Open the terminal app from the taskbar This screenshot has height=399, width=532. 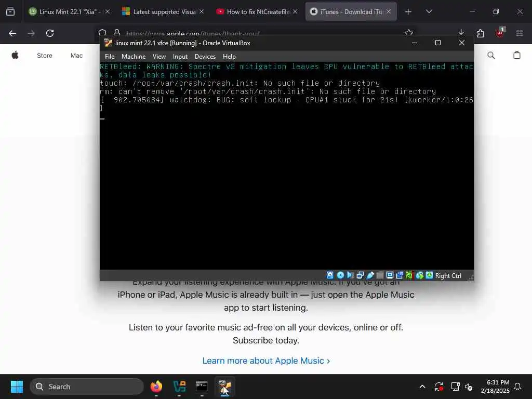click(x=202, y=387)
